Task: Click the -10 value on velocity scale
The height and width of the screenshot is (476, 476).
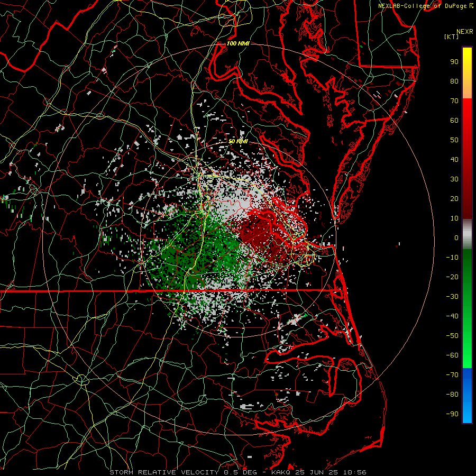Action: click(452, 258)
